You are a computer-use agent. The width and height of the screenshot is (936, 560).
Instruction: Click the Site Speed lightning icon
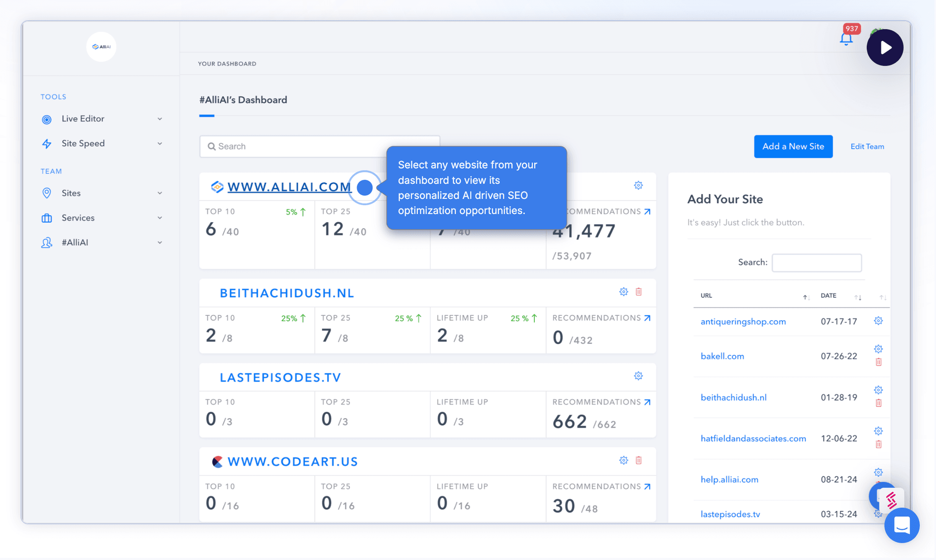(x=47, y=144)
